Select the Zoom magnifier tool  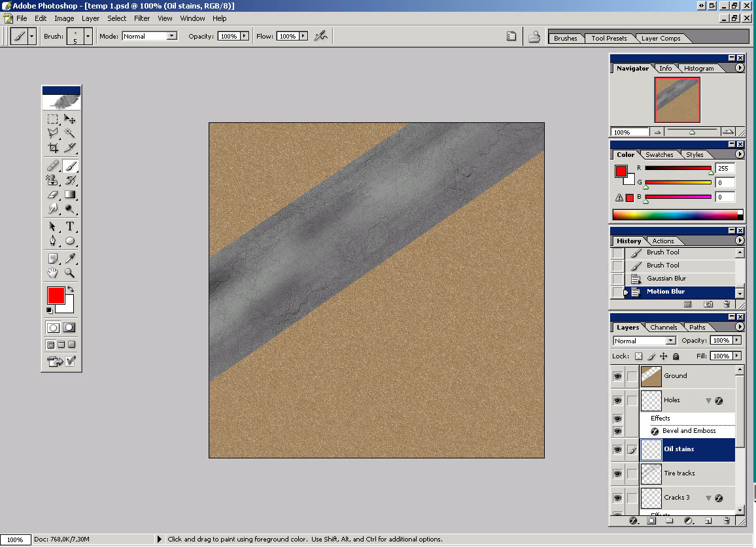tap(70, 273)
